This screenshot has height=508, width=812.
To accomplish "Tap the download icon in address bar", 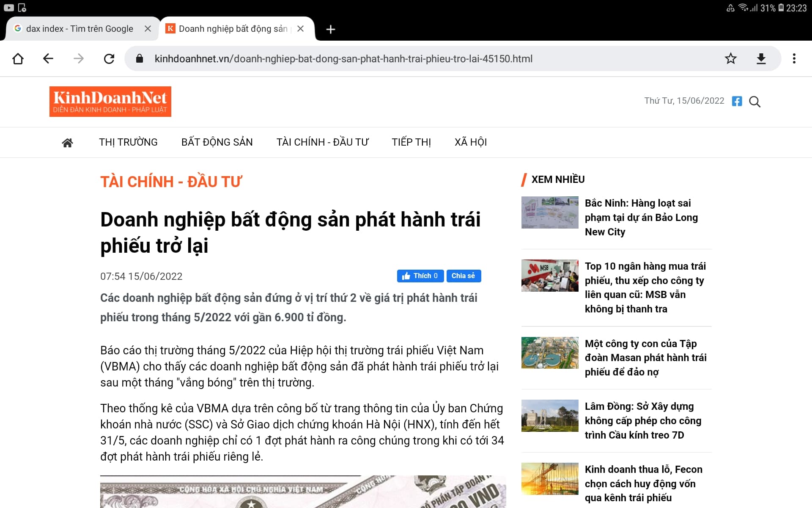I will (761, 58).
